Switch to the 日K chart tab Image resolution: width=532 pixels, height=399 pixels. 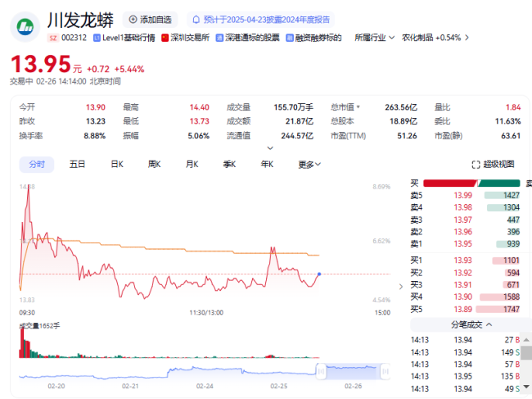coord(117,165)
